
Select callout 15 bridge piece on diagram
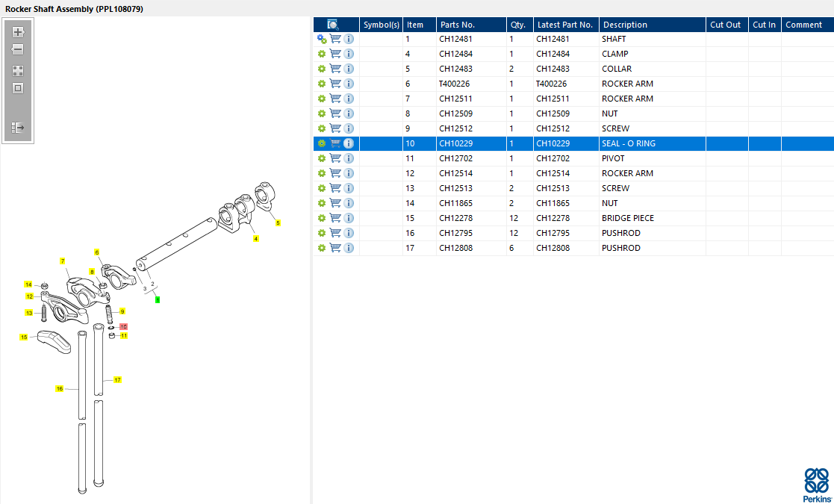point(24,337)
